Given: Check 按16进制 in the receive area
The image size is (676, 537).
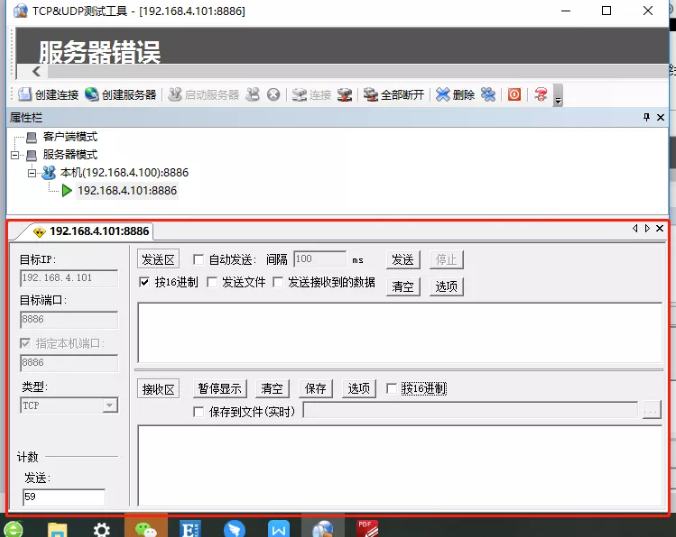Looking at the screenshot, I should (x=391, y=389).
